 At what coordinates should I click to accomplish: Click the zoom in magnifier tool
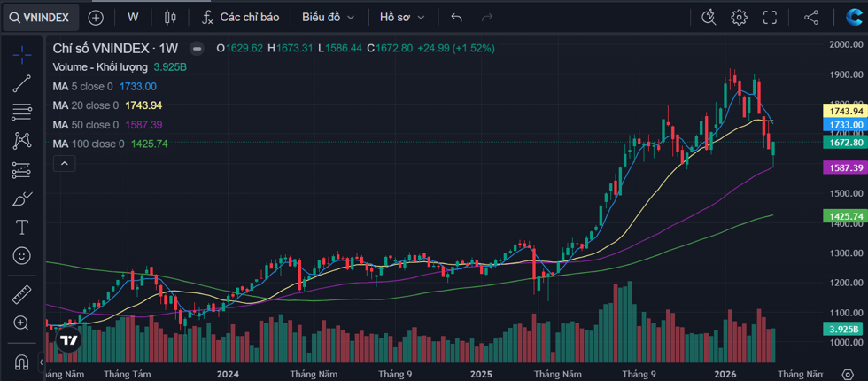[22, 323]
